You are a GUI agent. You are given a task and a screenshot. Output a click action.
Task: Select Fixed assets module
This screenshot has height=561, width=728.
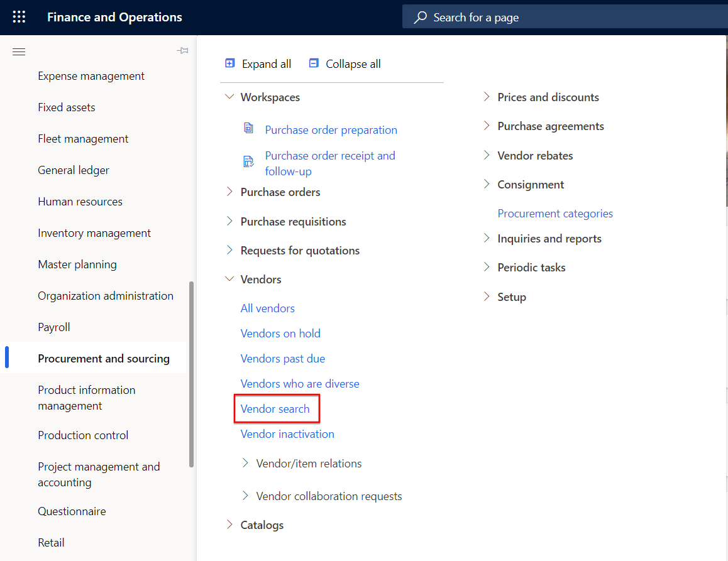coord(67,107)
